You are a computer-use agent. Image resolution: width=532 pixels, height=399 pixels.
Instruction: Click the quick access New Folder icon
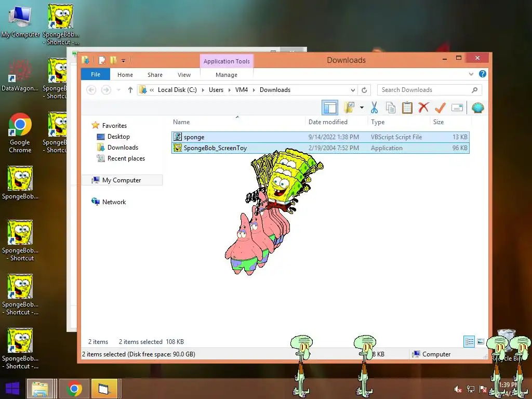click(x=113, y=60)
